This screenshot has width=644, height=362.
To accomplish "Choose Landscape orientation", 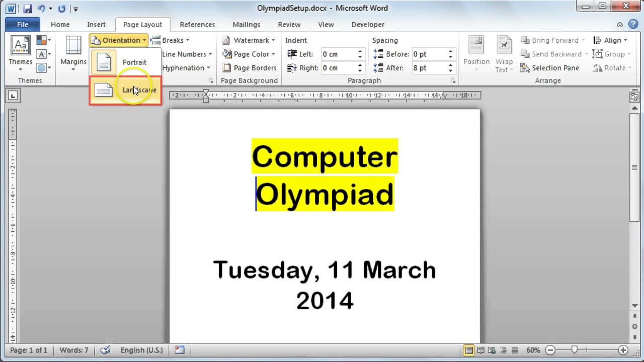I will [x=125, y=90].
